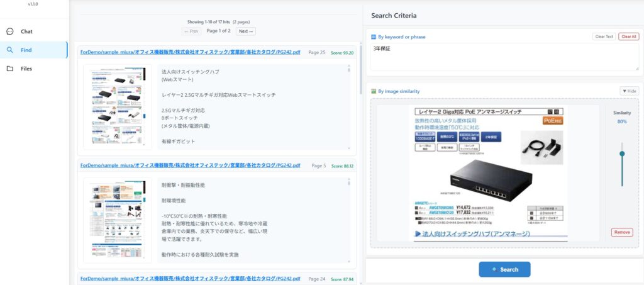Click the Similarity slider handle
Viewport: 644px width, 285px height.
pos(622,154)
